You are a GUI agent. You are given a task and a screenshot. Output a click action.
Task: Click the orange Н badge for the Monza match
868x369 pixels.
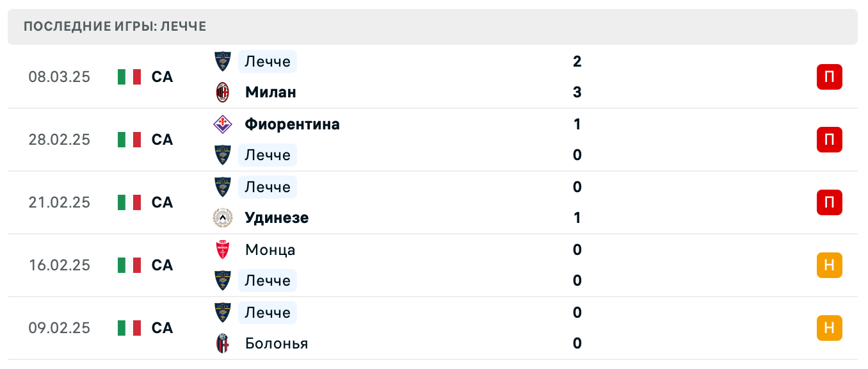click(x=830, y=265)
